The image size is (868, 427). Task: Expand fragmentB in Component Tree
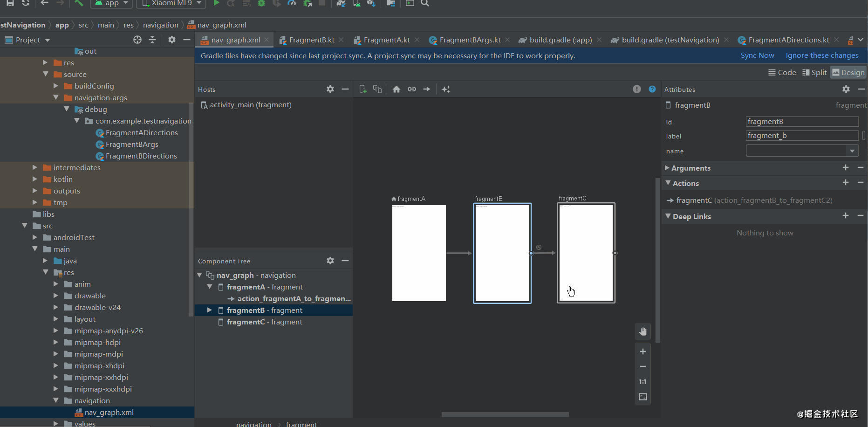209,310
